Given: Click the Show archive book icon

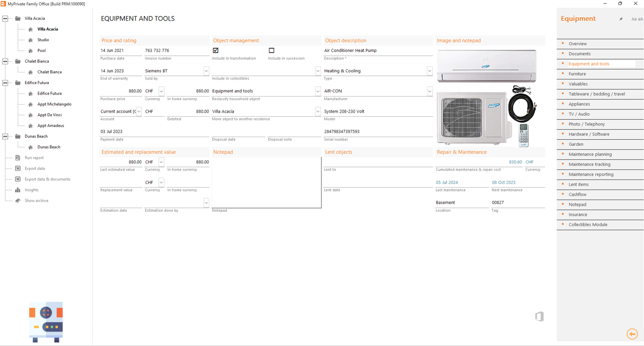Looking at the screenshot, I should click(x=17, y=200).
